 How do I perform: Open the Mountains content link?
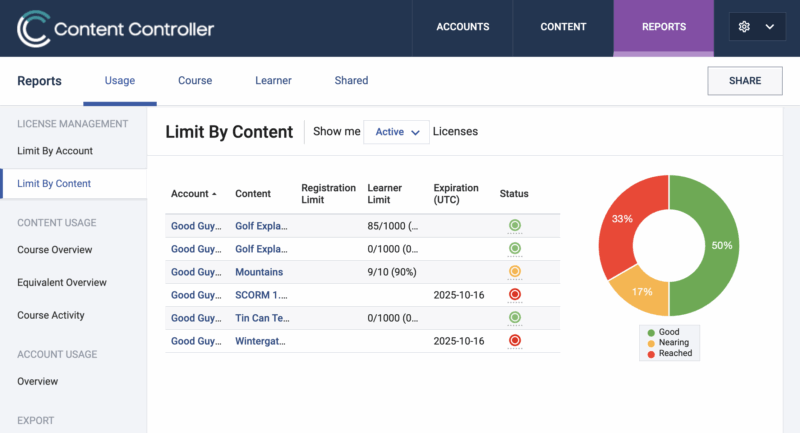click(x=259, y=272)
